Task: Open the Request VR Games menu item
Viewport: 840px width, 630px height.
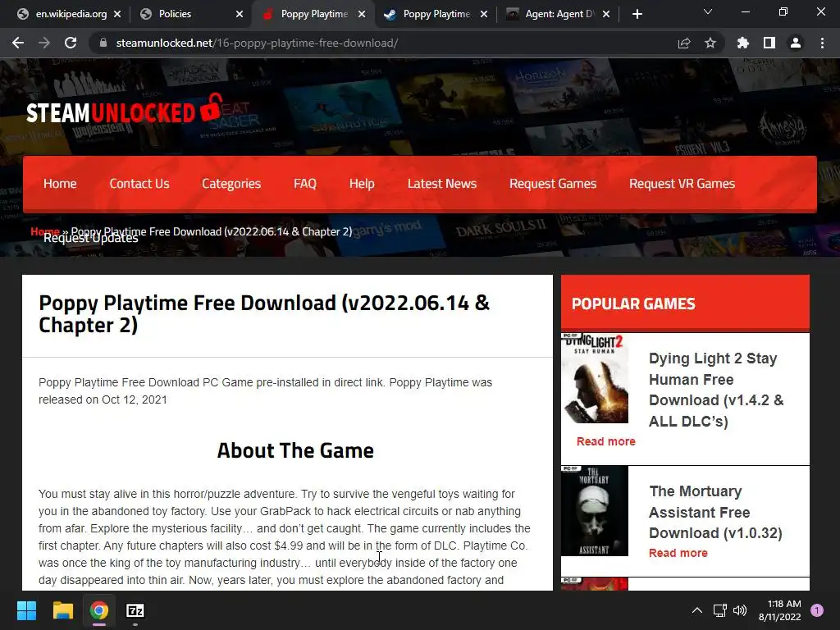Action: (x=682, y=184)
